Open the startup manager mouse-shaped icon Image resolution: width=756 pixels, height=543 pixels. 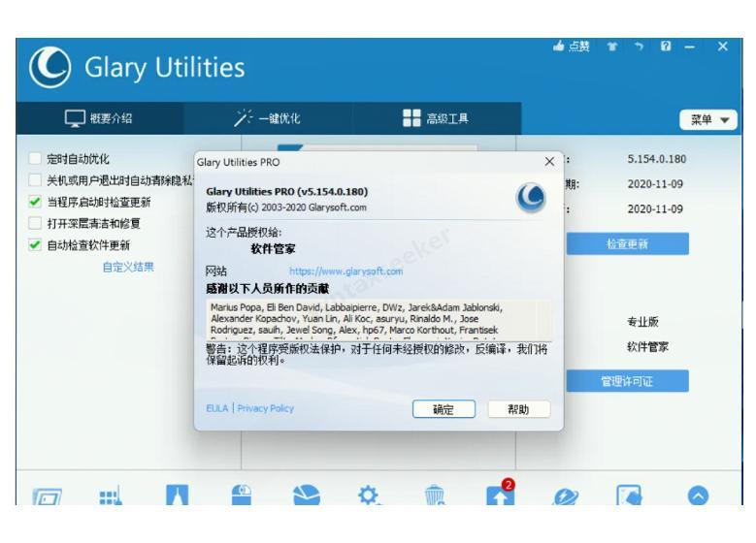242,495
